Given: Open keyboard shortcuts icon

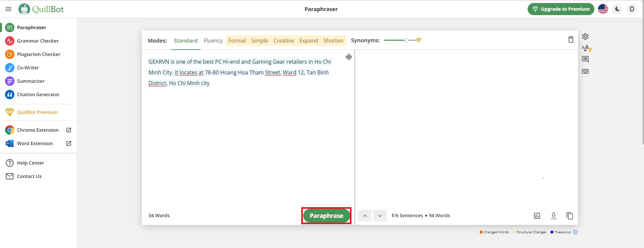Looking at the screenshot, I should click(585, 71).
